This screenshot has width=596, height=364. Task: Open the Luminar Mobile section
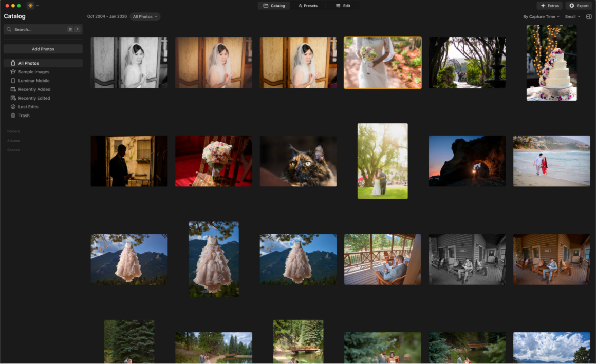coord(33,81)
